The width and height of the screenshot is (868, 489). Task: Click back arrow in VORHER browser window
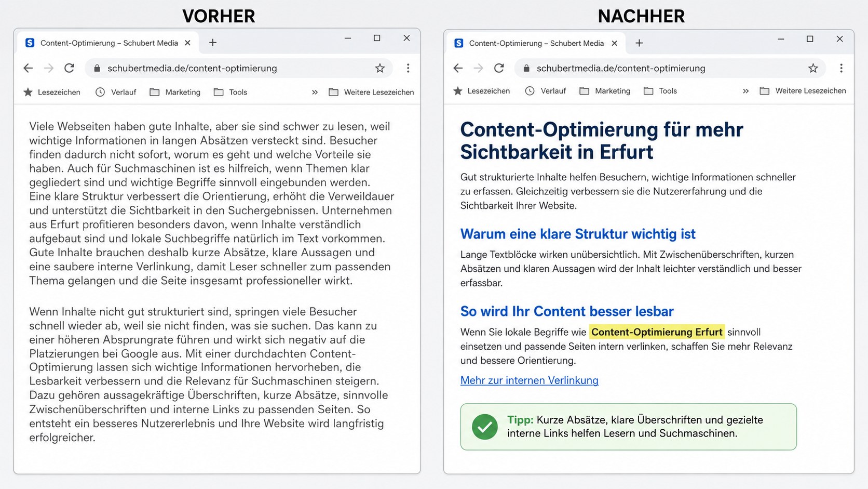(28, 68)
